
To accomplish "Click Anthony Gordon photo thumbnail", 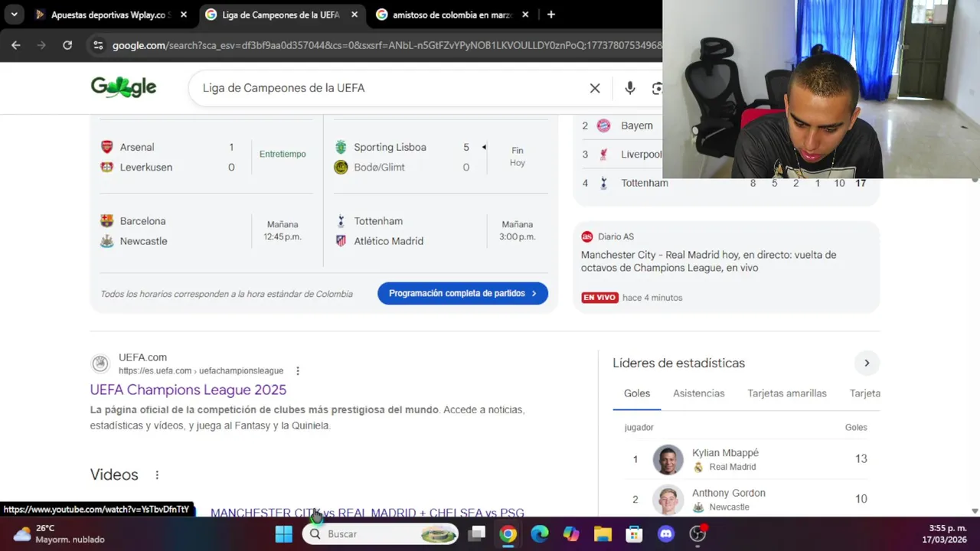I will [668, 500].
